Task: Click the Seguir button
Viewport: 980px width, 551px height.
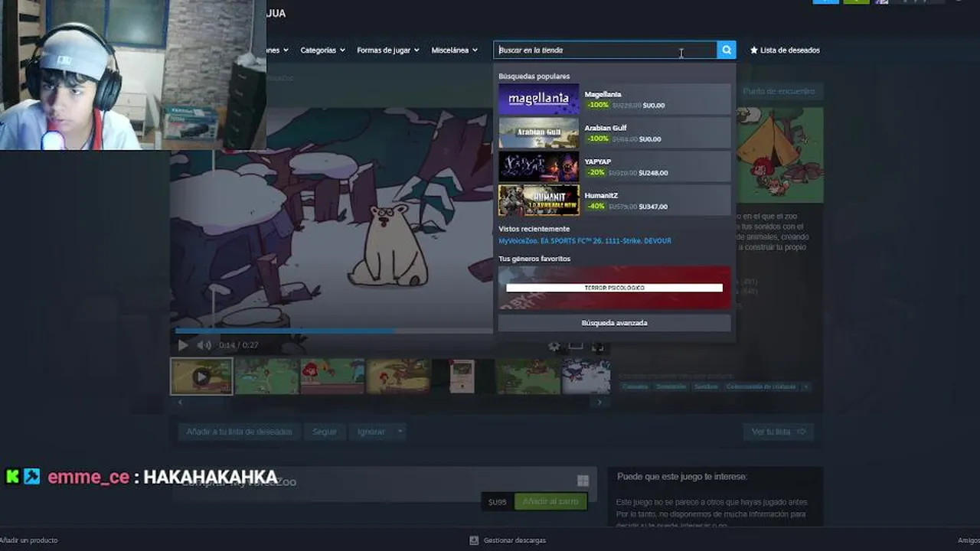Action: coord(325,432)
